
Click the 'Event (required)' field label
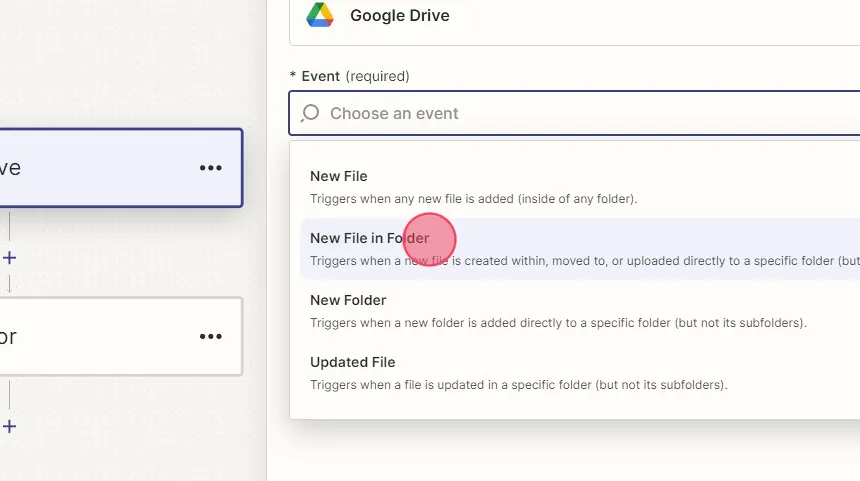[349, 76]
